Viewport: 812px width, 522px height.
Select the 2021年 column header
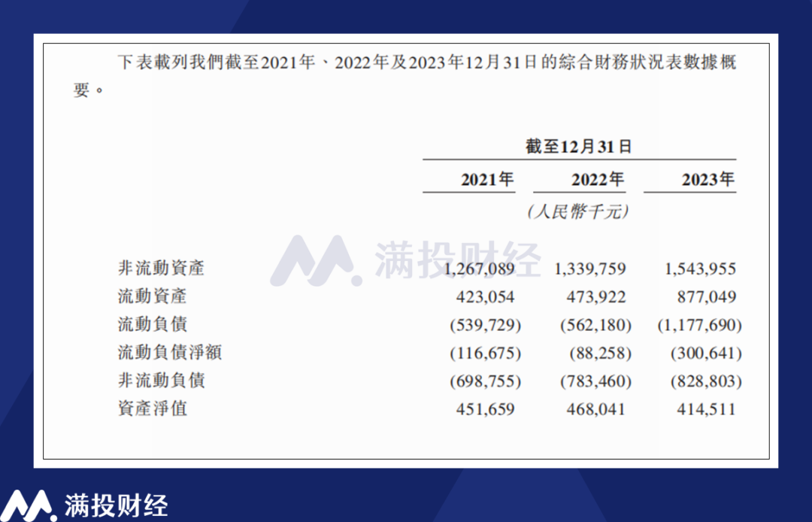click(x=487, y=180)
